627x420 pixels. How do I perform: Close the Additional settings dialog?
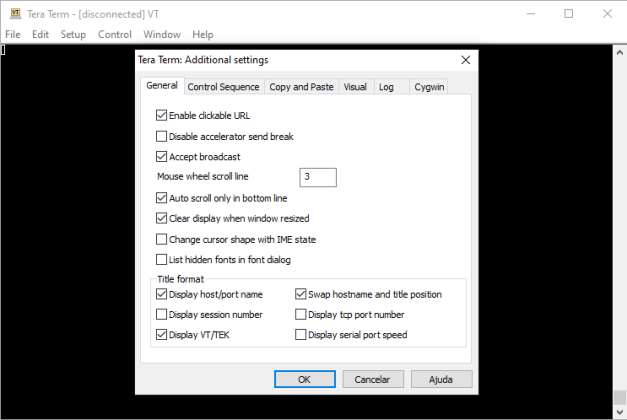[465, 60]
